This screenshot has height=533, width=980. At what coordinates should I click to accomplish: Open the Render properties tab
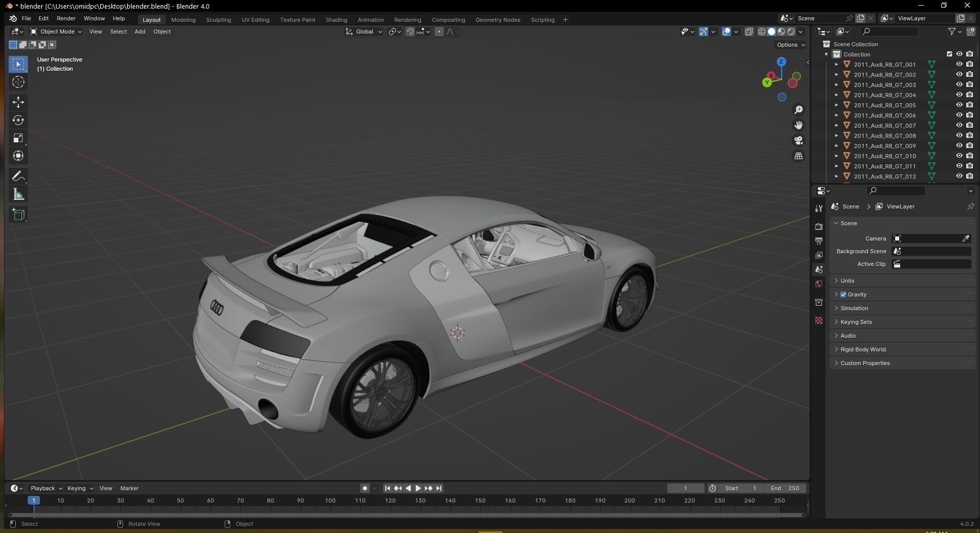click(x=819, y=226)
